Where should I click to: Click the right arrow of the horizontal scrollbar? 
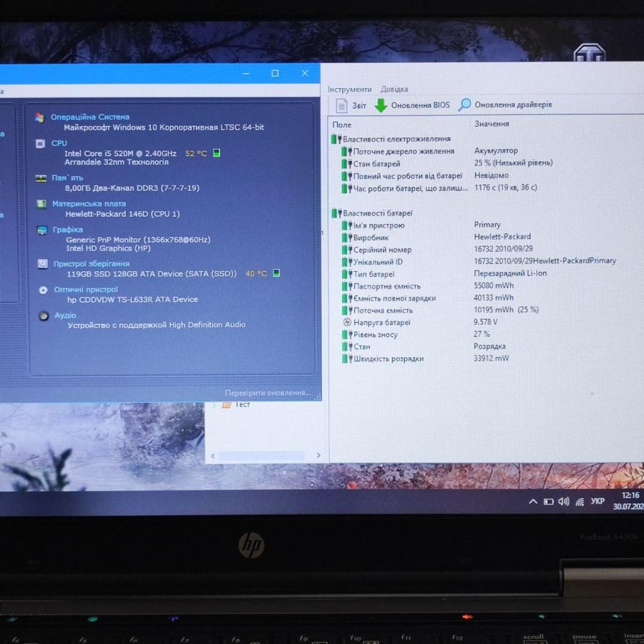(x=318, y=456)
